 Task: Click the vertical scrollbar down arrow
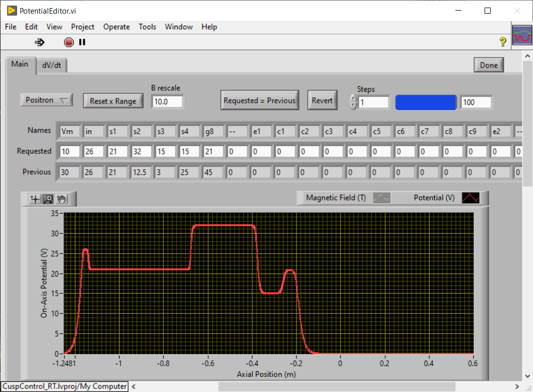tap(527, 376)
